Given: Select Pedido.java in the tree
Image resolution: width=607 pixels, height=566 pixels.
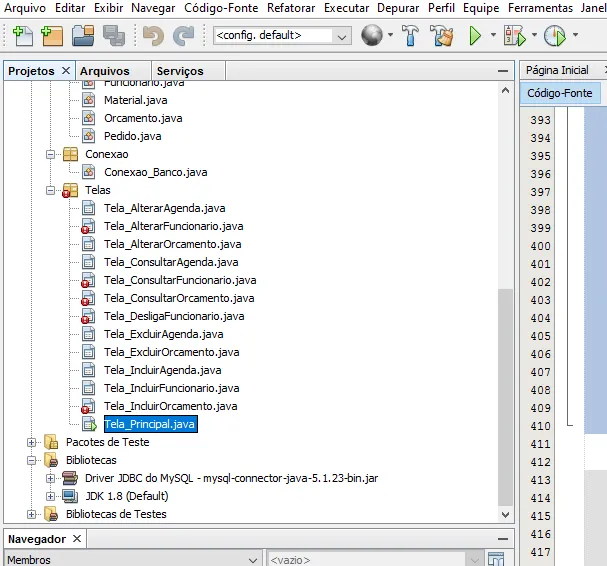Looking at the screenshot, I should (133, 136).
